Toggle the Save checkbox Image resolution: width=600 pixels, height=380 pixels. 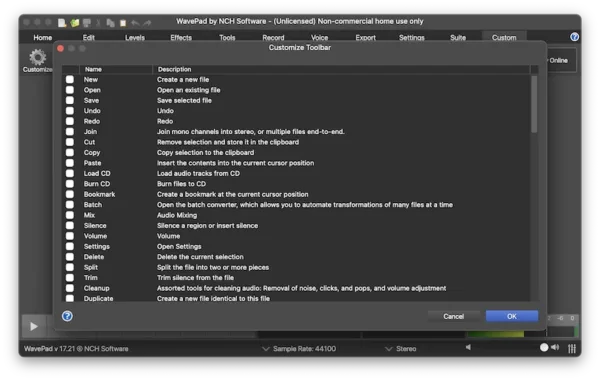pyautogui.click(x=70, y=100)
